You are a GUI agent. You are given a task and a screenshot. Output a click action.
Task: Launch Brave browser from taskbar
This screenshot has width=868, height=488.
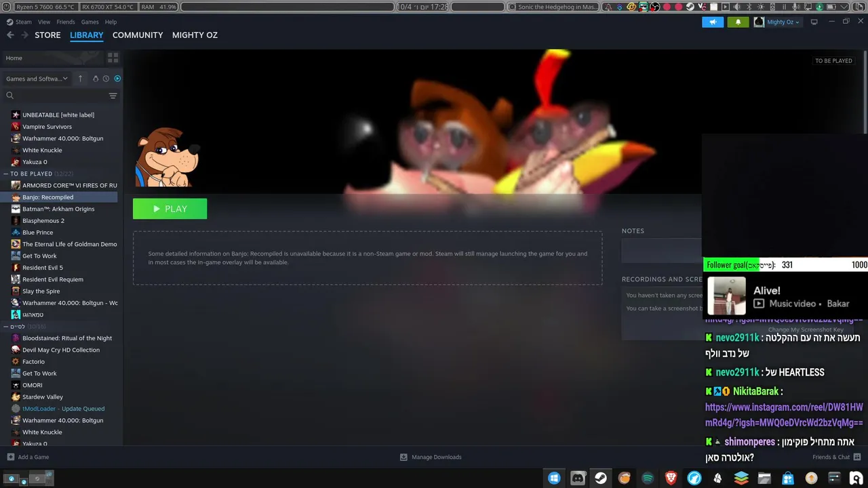tap(671, 478)
